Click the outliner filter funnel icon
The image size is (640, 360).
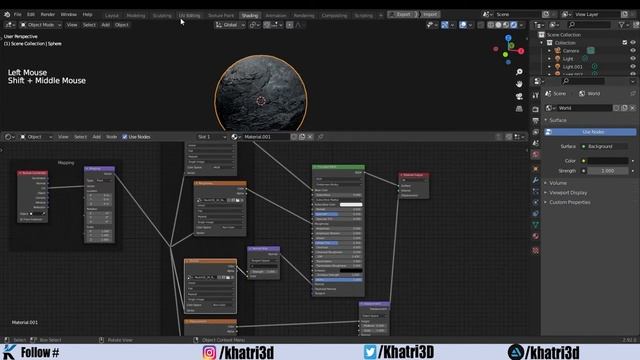[x=622, y=25]
